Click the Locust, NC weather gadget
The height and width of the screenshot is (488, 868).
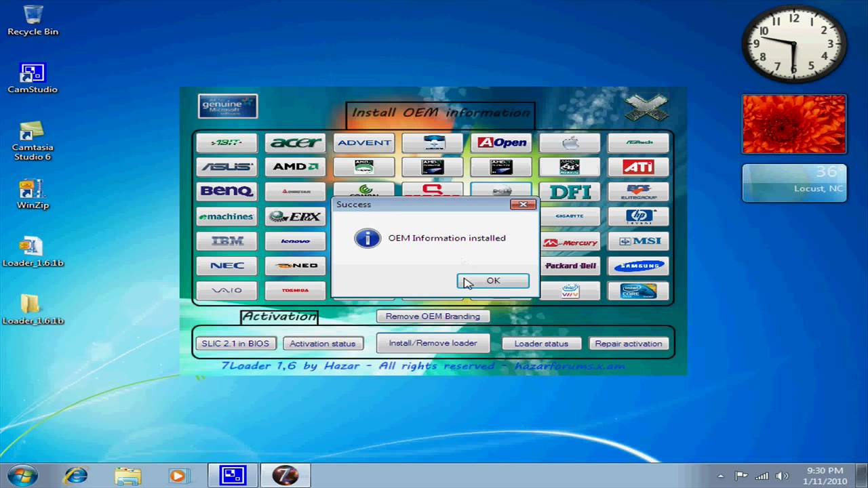(x=794, y=183)
